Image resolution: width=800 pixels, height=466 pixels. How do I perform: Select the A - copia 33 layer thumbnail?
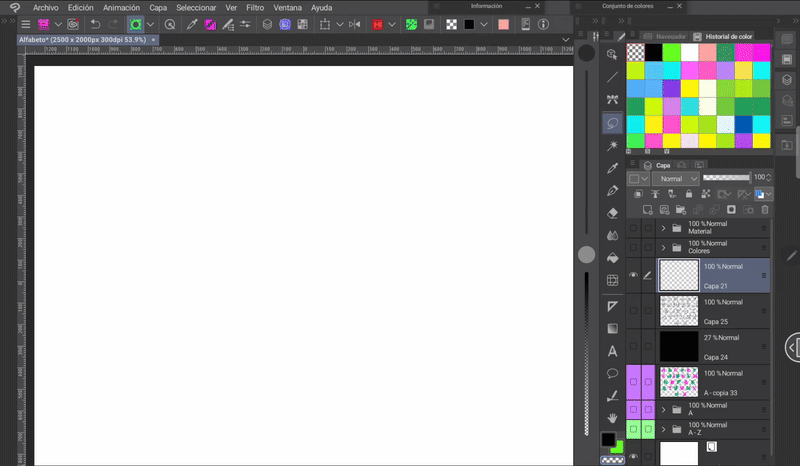point(679,382)
